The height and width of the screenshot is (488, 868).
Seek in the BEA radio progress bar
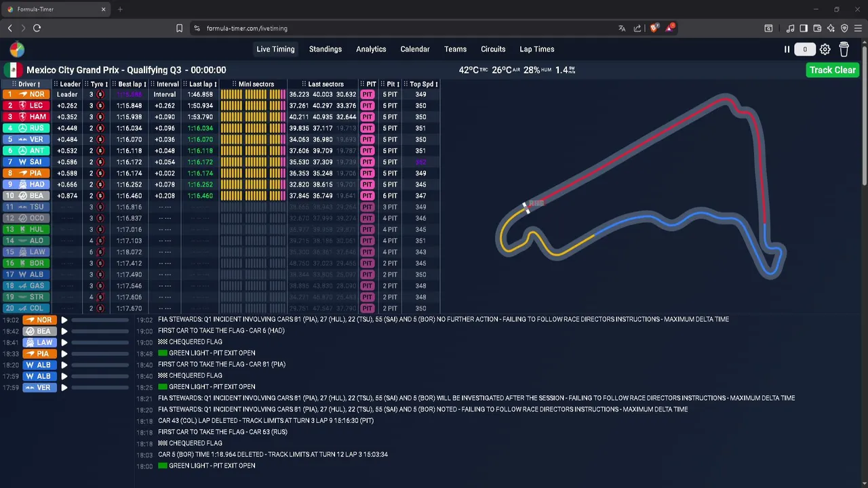(100, 331)
